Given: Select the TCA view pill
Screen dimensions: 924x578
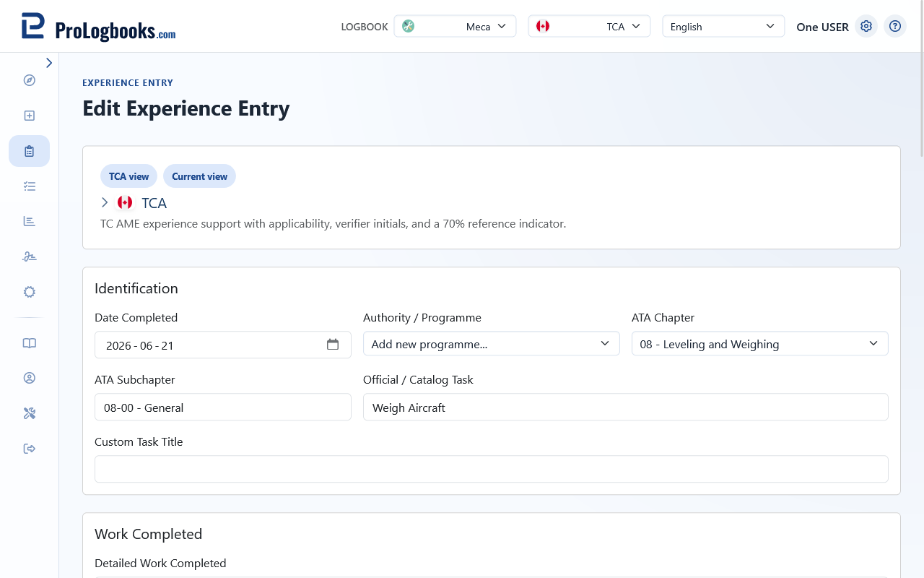Looking at the screenshot, I should click(x=128, y=176).
